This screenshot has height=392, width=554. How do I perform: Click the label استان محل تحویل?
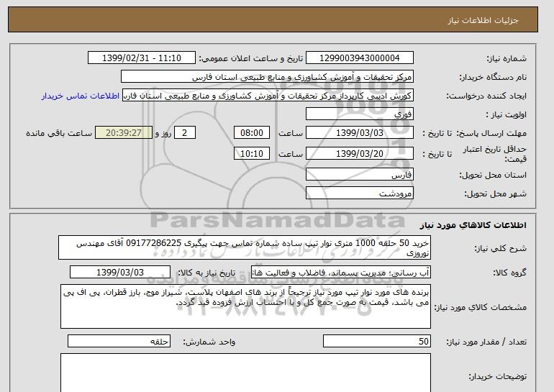tap(493, 176)
